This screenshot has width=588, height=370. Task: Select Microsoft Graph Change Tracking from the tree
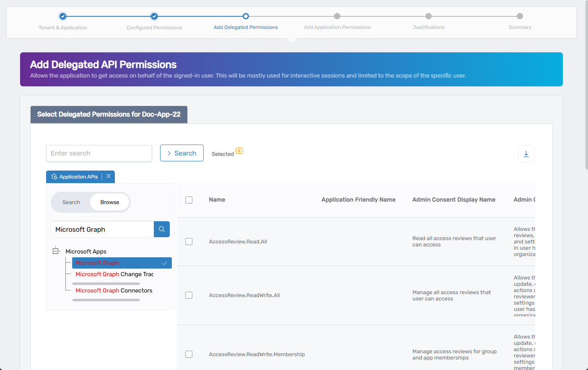(x=114, y=274)
